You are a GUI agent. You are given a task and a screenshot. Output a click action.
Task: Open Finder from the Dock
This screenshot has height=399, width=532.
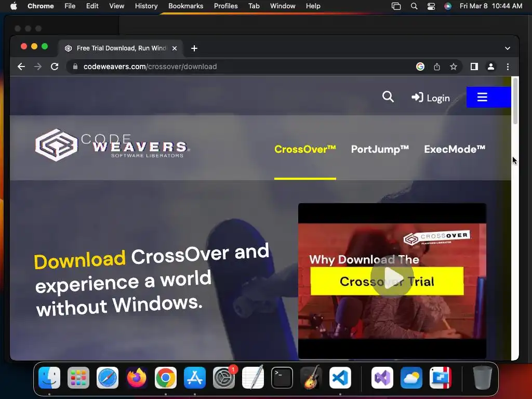[x=49, y=378]
